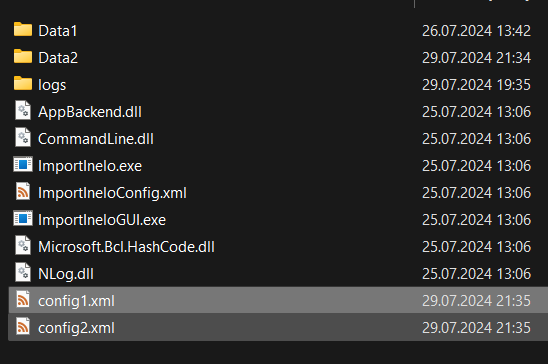
Task: Click the ImportInelo.exe application icon
Action: point(23,164)
